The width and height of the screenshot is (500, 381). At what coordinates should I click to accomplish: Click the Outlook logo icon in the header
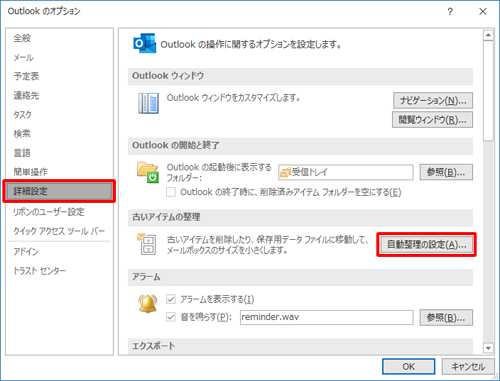coord(145,43)
